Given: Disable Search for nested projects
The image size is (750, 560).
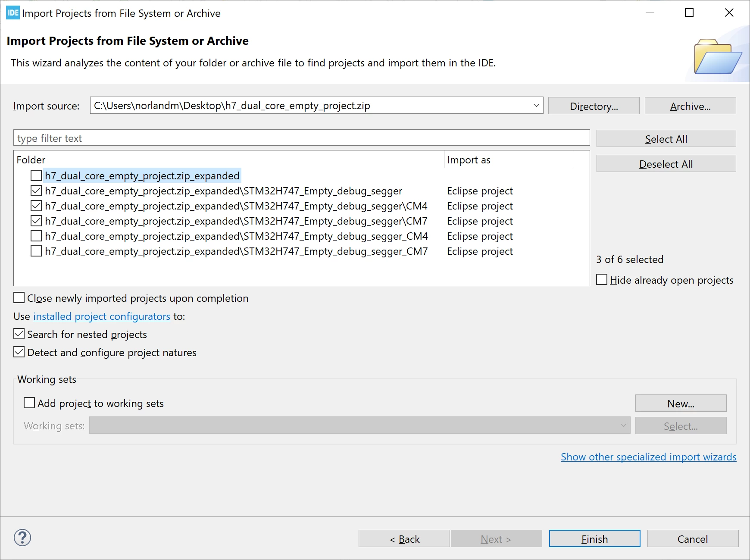Looking at the screenshot, I should (19, 334).
